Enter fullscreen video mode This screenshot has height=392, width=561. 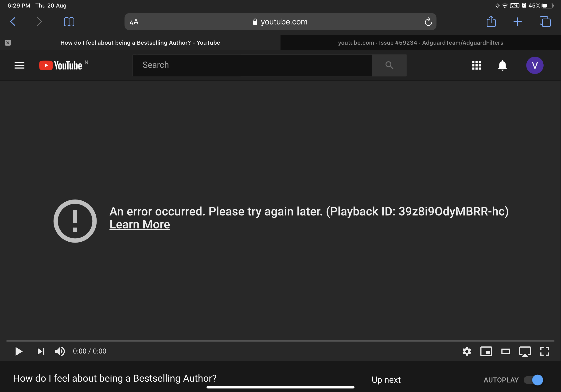point(544,351)
